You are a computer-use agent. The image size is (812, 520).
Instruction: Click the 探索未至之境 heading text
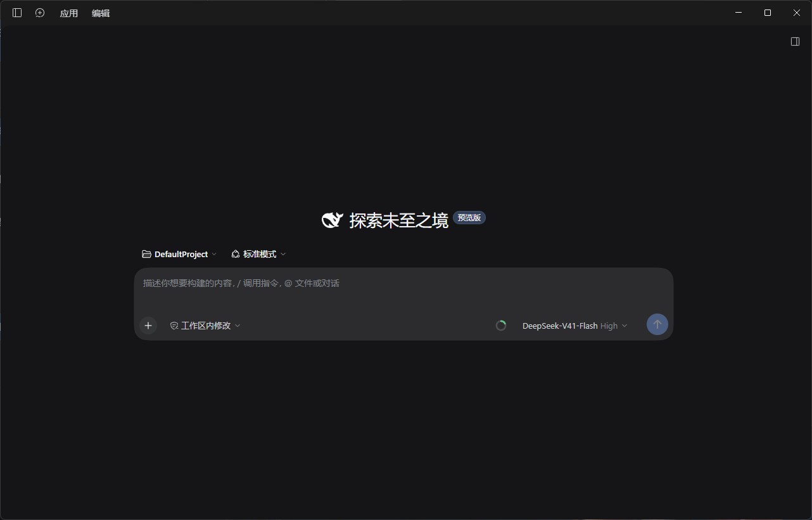[399, 220]
